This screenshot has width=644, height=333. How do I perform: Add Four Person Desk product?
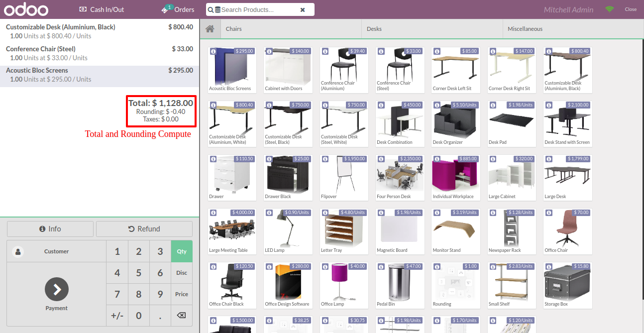click(400, 178)
